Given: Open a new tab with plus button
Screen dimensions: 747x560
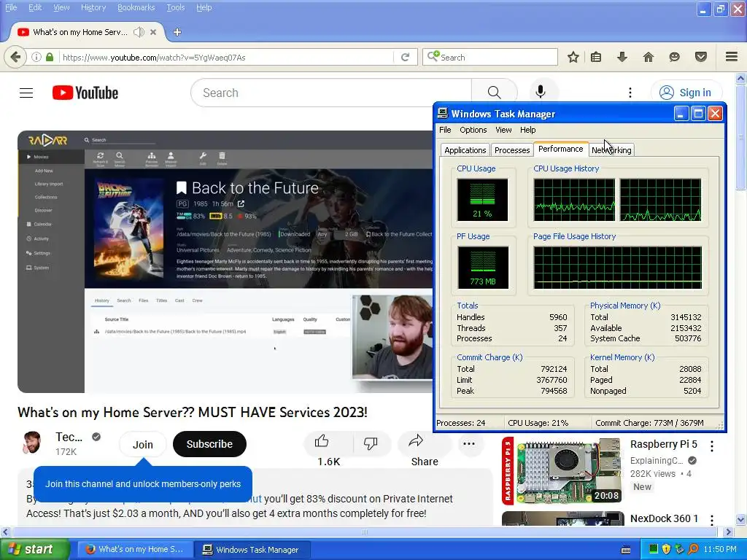Looking at the screenshot, I should point(177,32).
